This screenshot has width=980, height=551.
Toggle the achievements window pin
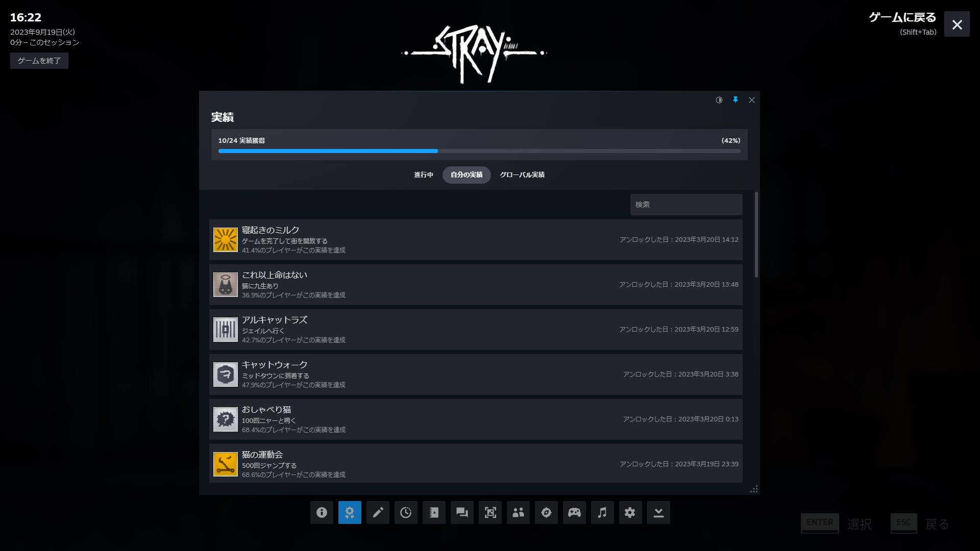coord(736,100)
